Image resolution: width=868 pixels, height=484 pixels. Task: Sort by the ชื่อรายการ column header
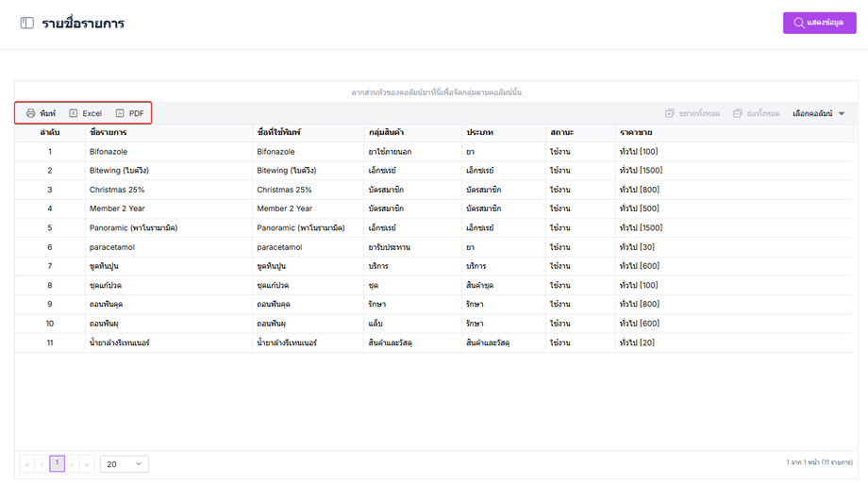pyautogui.click(x=108, y=132)
